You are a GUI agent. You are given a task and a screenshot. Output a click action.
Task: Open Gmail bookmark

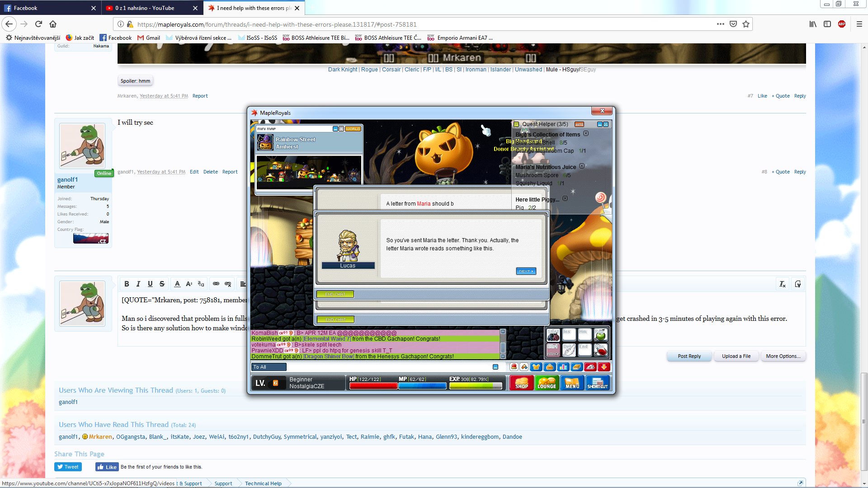click(x=149, y=38)
